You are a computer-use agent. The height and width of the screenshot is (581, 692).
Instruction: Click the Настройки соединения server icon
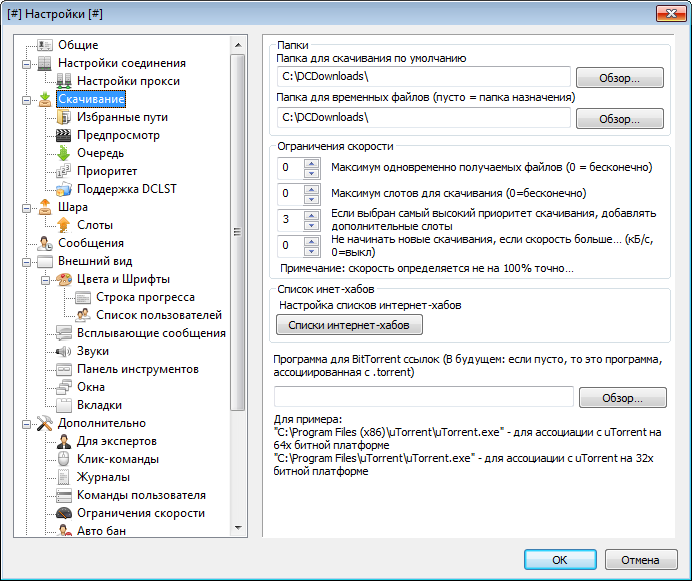click(x=45, y=63)
